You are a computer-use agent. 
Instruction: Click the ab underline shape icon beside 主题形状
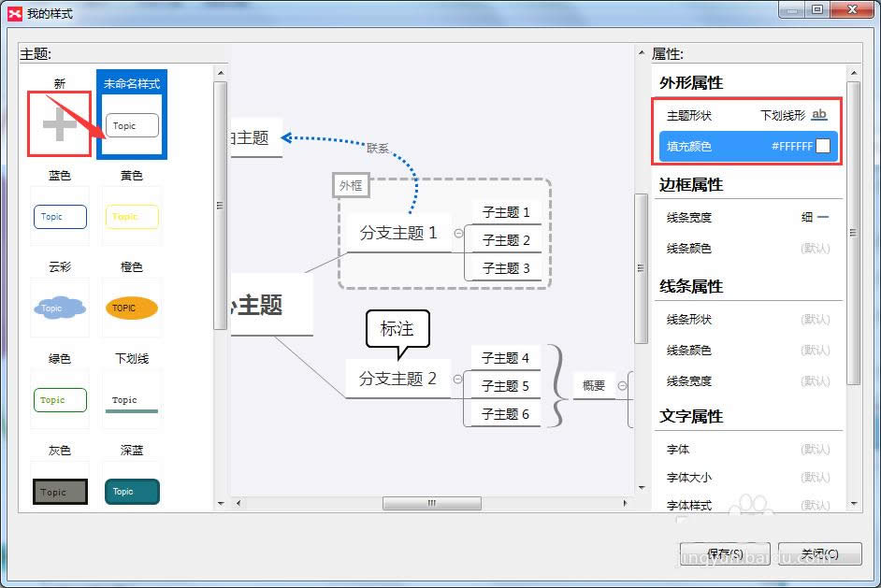818,113
